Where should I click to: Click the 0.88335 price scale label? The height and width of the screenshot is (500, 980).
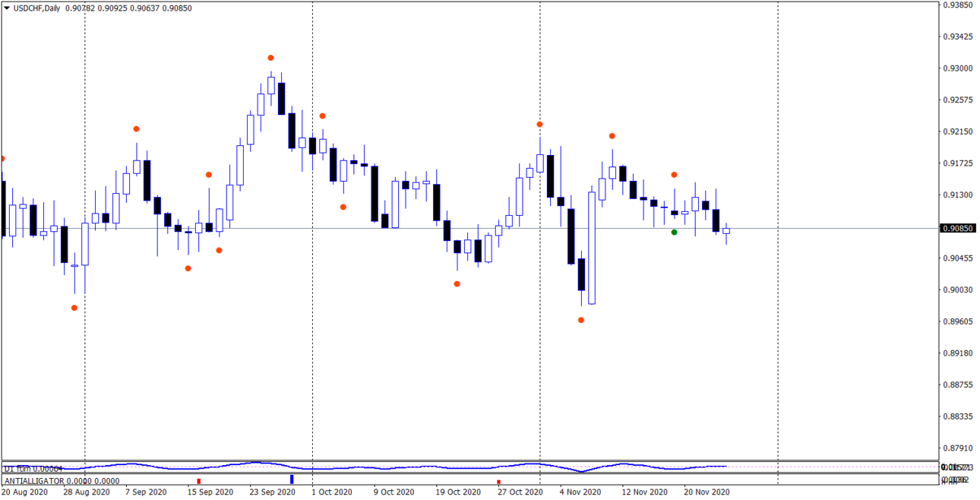tap(958, 417)
